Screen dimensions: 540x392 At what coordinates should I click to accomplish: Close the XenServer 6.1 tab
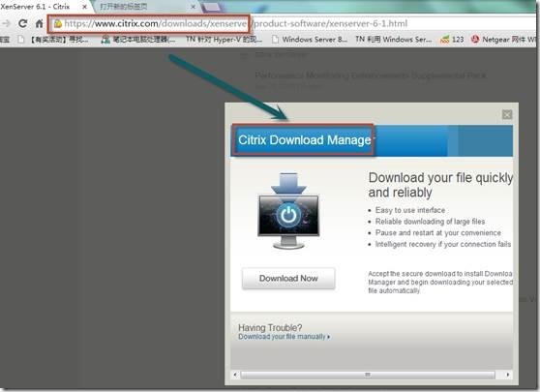tap(84, 7)
